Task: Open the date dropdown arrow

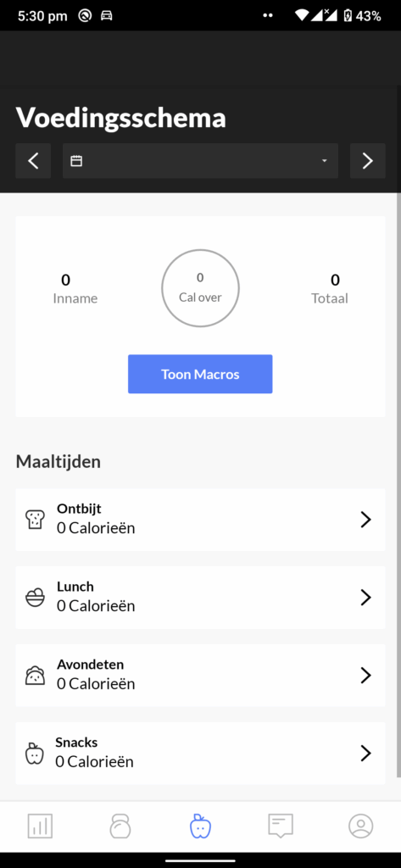Action: [325, 161]
